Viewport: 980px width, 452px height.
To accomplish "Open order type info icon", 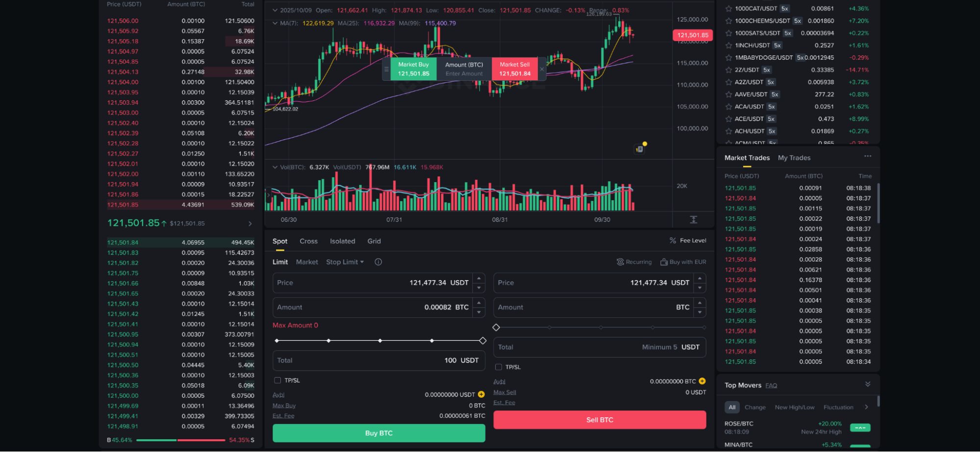I will tap(378, 262).
